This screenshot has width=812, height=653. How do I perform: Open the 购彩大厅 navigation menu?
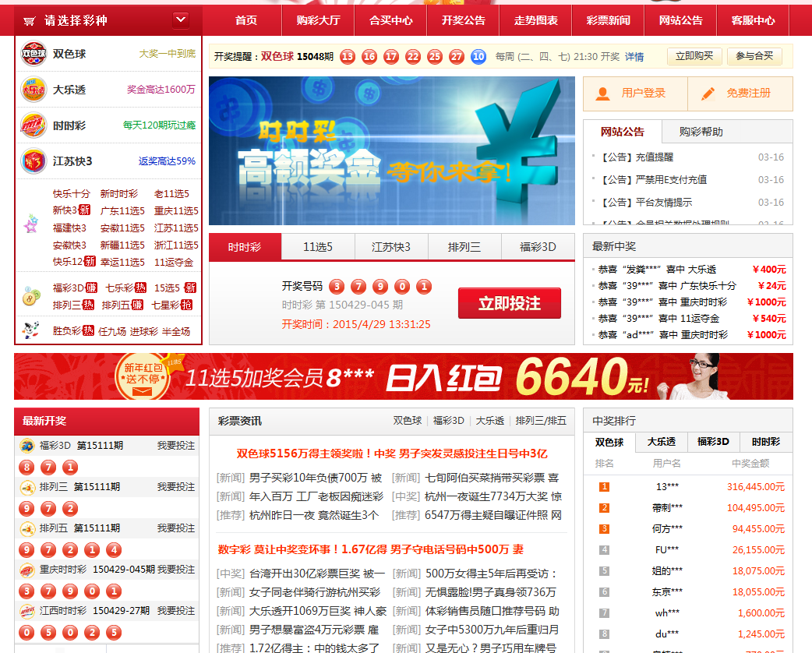[x=318, y=21]
